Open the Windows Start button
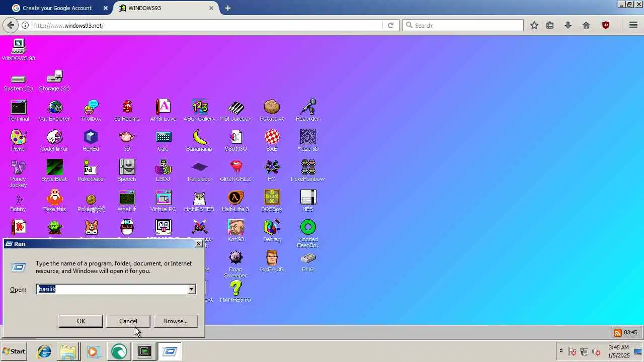Screen dimensions: 644x362 coord(14,351)
